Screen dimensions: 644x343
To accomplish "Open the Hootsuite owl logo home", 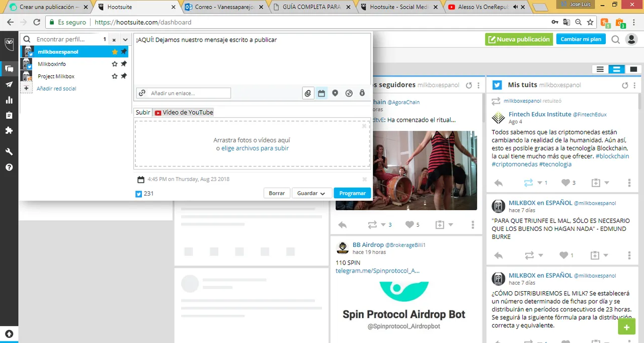I will [9, 43].
